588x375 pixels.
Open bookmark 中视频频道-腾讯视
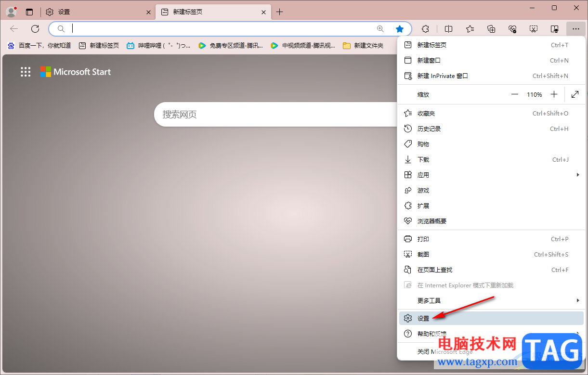click(303, 46)
